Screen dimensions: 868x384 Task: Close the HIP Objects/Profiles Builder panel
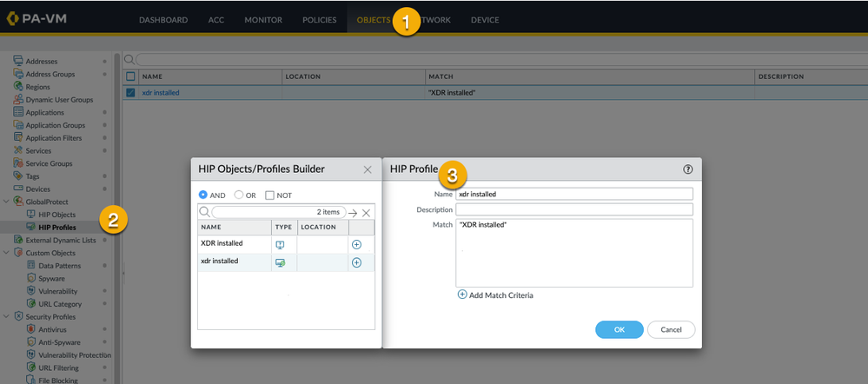click(x=367, y=169)
